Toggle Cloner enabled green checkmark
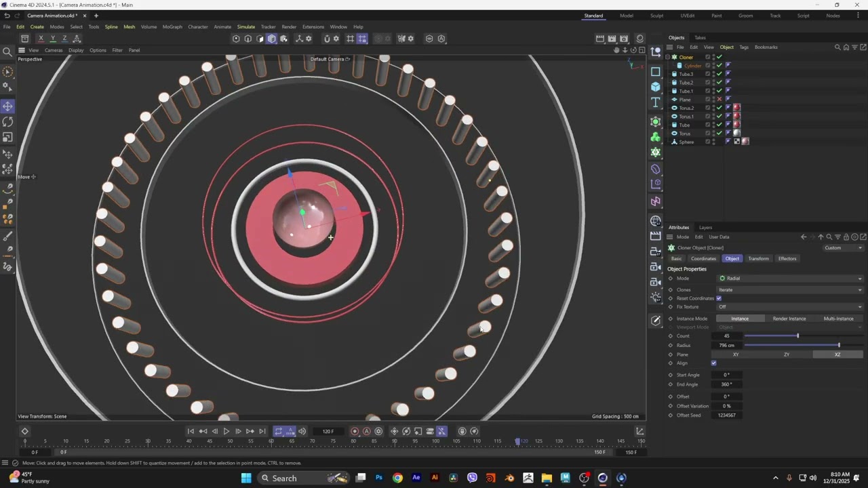This screenshot has height=488, width=868. 719,57
